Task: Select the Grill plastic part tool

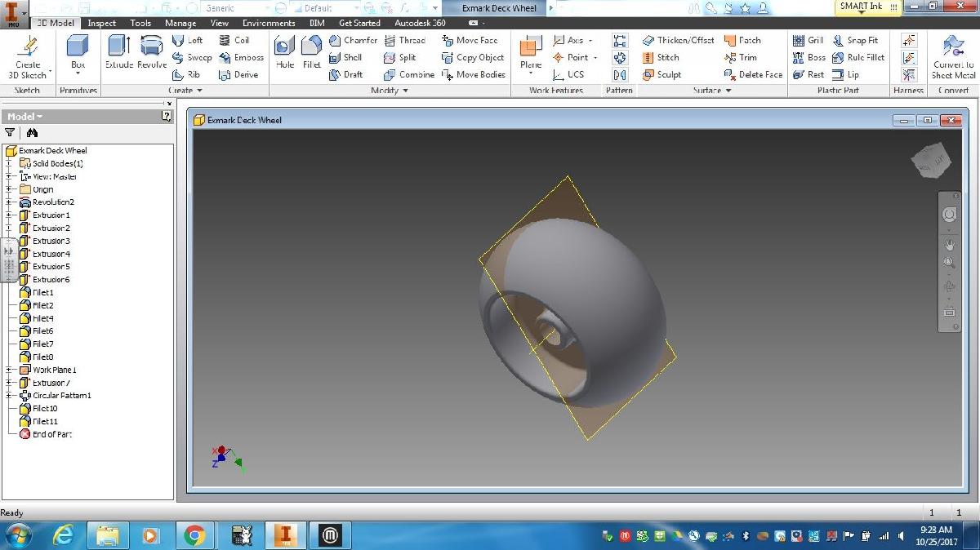Action: (x=808, y=40)
